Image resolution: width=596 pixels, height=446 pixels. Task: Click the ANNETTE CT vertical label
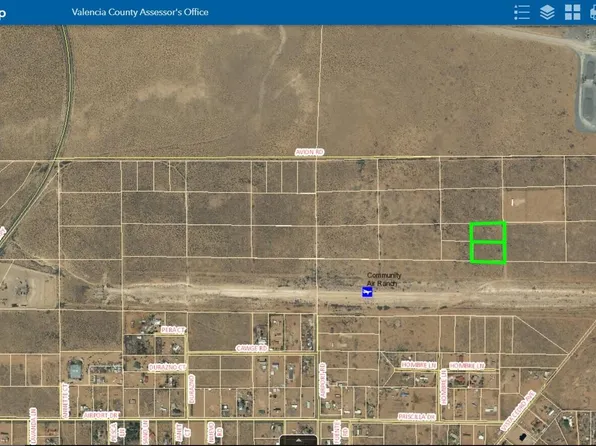click(x=65, y=400)
